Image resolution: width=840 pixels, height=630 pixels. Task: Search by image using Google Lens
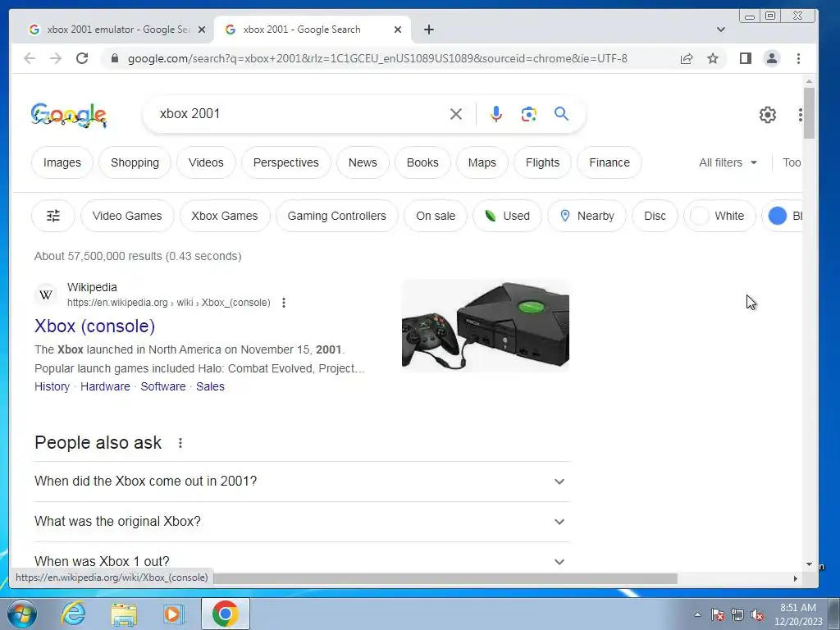pos(529,114)
